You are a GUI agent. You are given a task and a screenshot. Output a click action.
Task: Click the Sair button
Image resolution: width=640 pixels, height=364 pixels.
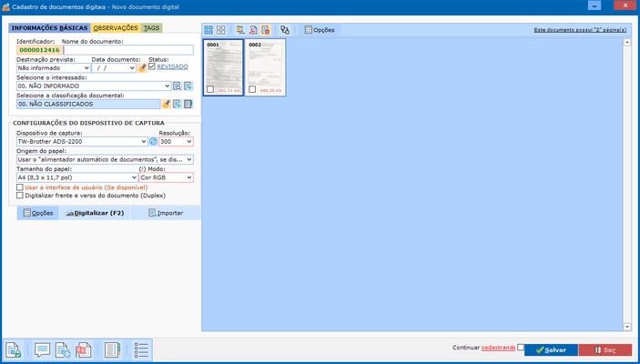point(605,350)
